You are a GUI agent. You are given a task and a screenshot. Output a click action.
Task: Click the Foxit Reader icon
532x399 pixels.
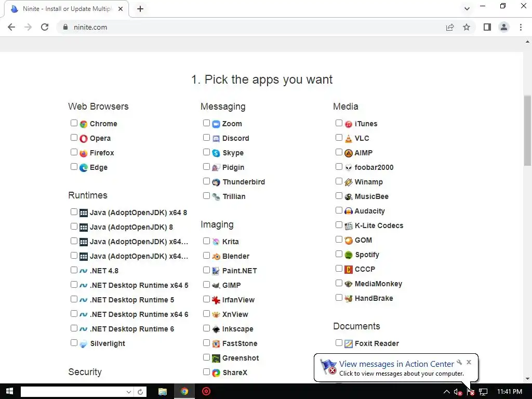click(349, 344)
